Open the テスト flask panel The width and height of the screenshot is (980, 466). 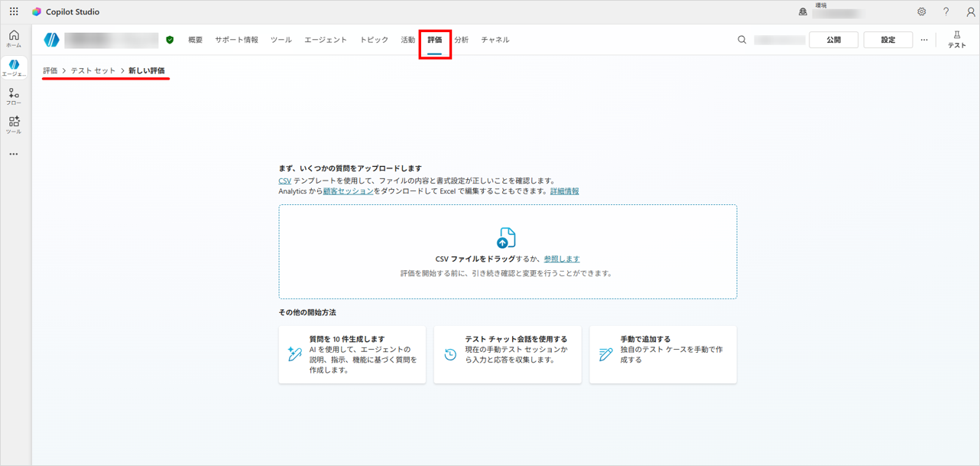pos(956,40)
